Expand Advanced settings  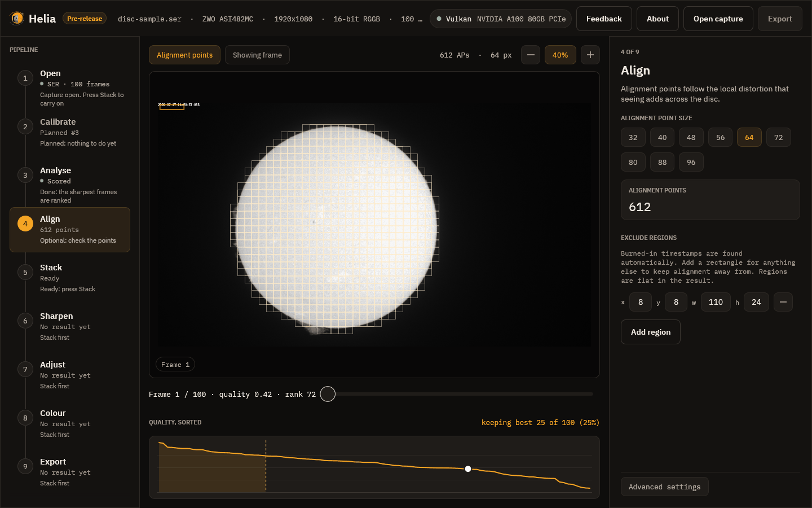(665, 487)
